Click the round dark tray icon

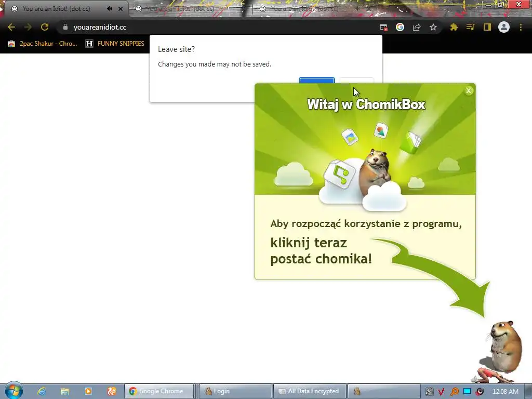point(480,391)
